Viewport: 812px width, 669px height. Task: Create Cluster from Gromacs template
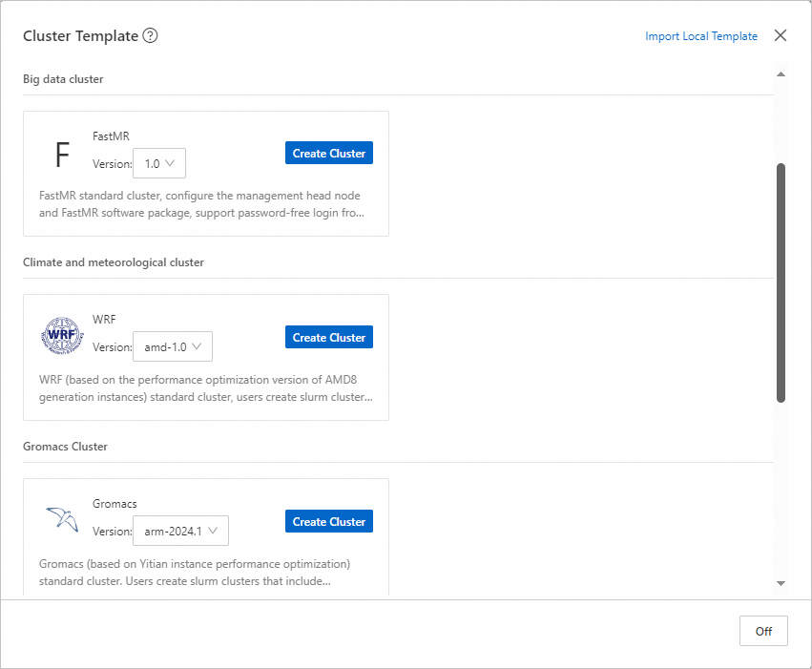(329, 521)
